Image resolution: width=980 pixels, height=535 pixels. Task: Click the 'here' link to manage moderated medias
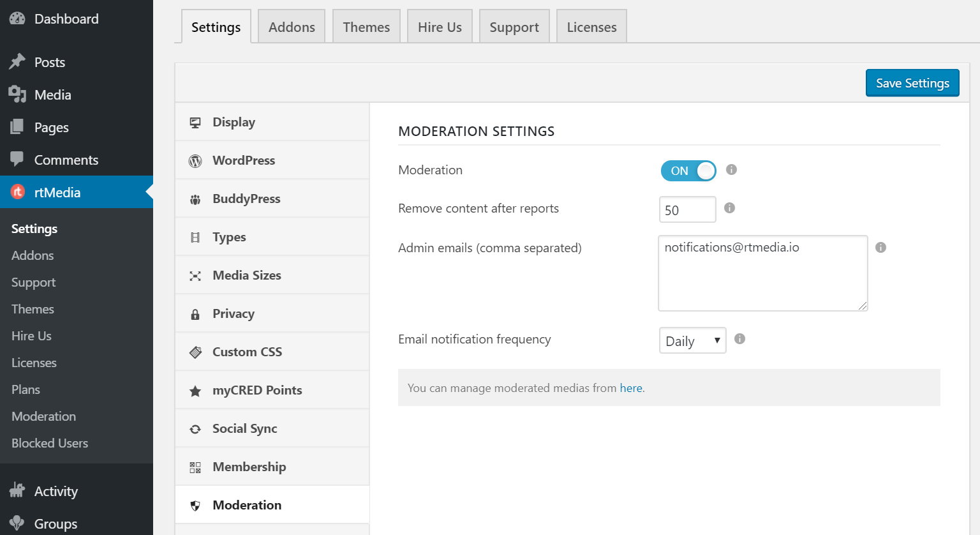pyautogui.click(x=630, y=388)
